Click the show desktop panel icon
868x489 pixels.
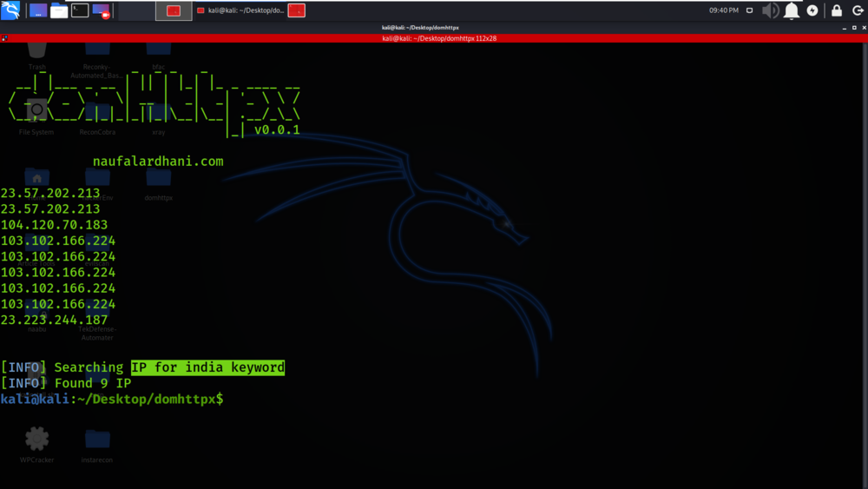[37, 10]
